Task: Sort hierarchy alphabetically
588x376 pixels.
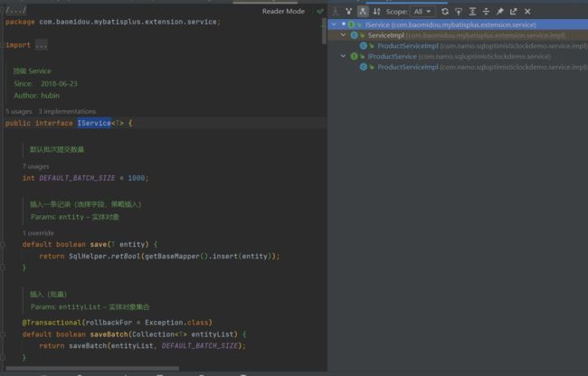Action: coord(376,12)
